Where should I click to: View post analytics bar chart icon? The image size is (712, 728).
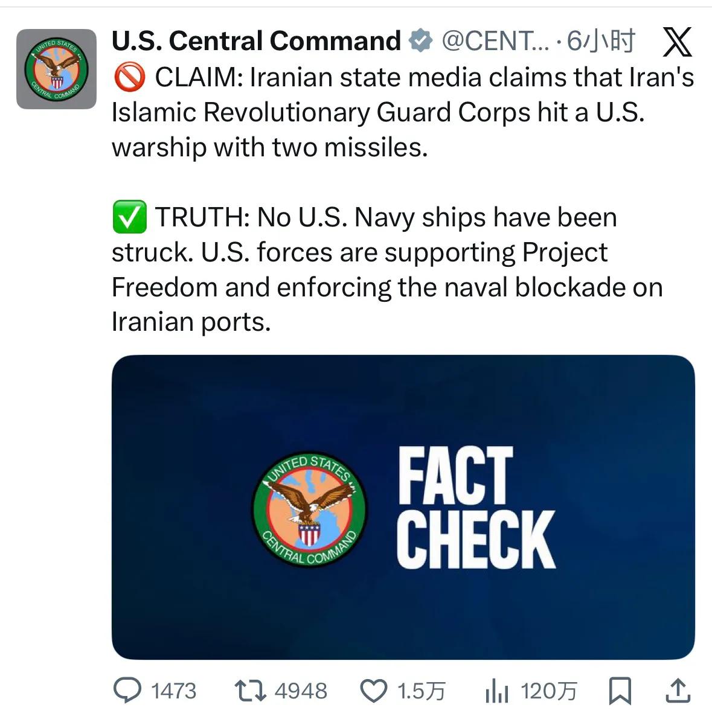[497, 691]
